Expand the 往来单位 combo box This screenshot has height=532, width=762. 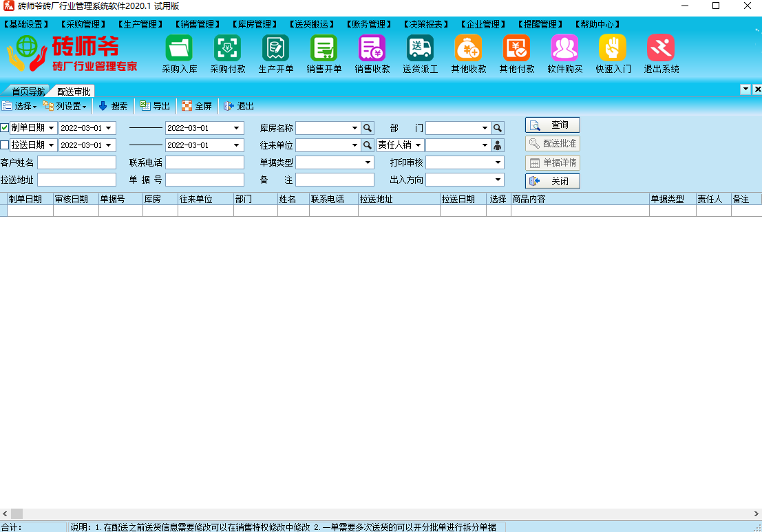(x=354, y=145)
